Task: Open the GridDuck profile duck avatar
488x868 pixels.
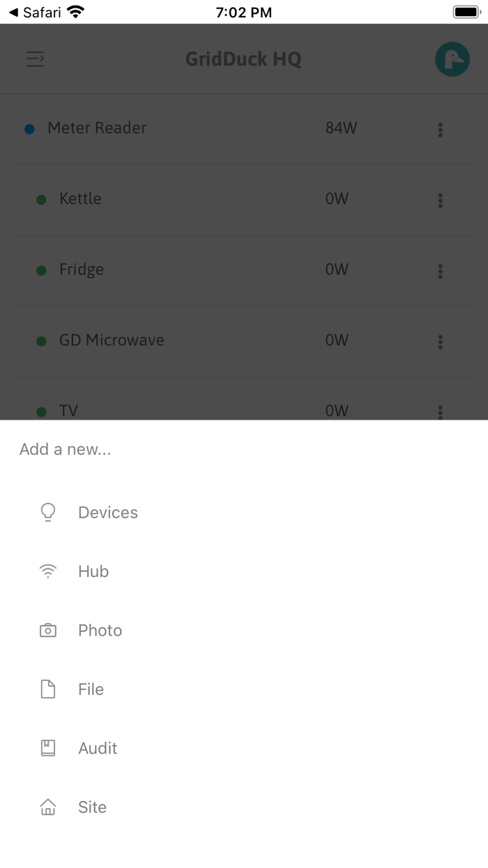Action: click(452, 59)
